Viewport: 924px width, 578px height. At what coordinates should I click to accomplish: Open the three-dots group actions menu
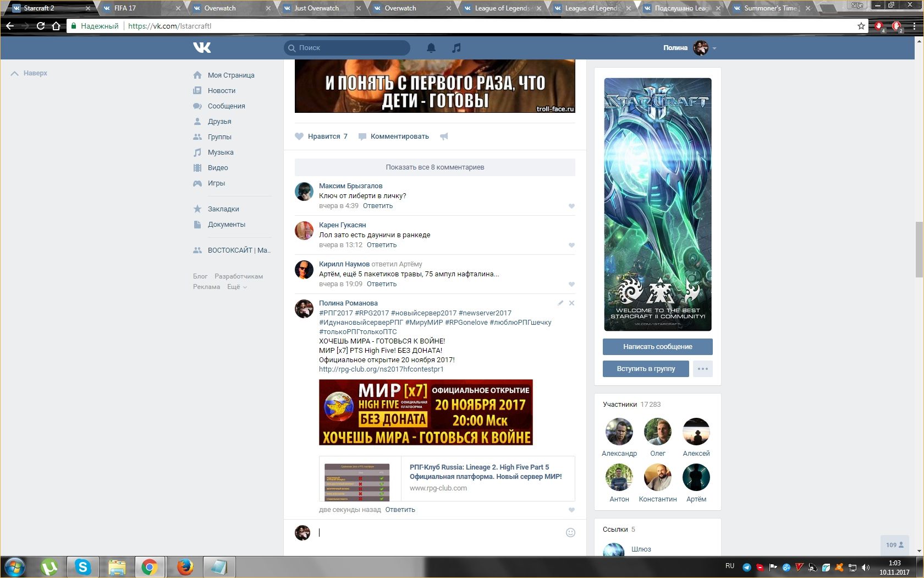pos(703,369)
